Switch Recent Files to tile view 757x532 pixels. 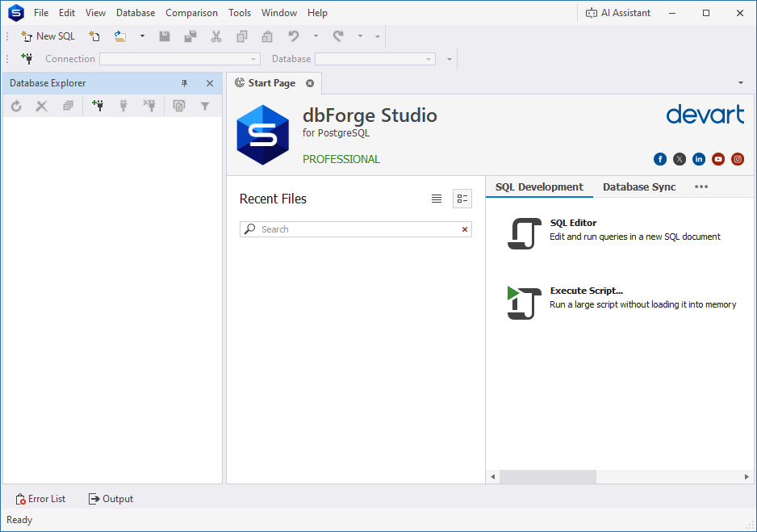coord(462,199)
